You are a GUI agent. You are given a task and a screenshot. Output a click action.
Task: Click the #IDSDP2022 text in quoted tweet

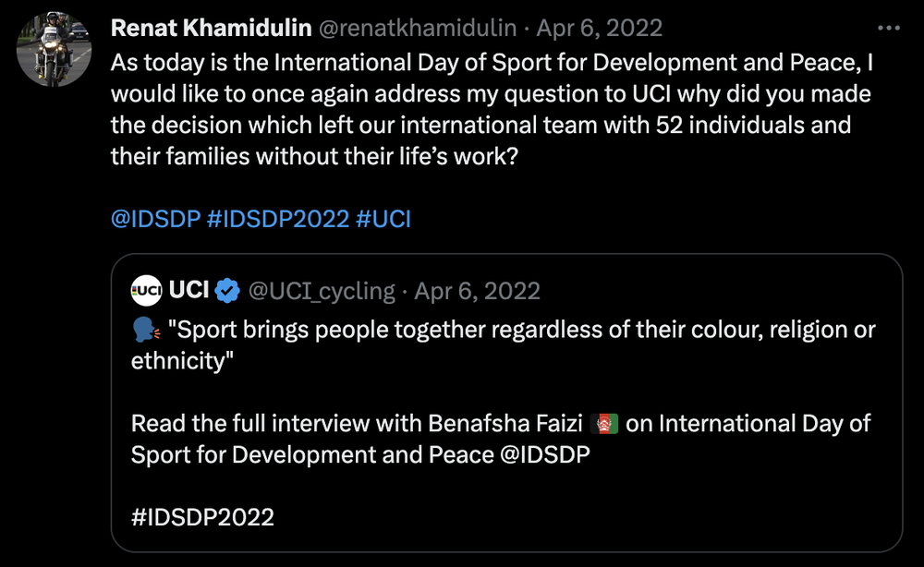coord(202,517)
